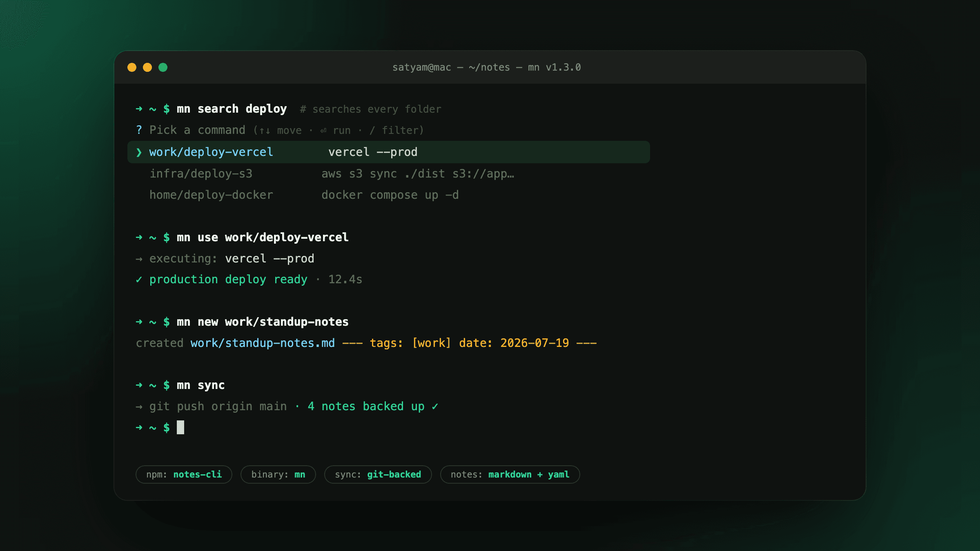
Task: Click the command 'mn sync'
Action: tap(200, 385)
